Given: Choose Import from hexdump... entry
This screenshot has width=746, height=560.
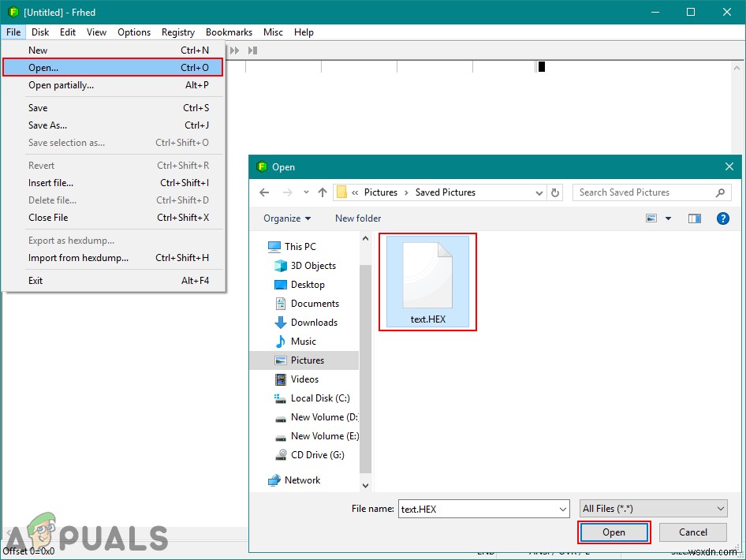Looking at the screenshot, I should (x=113, y=258).
